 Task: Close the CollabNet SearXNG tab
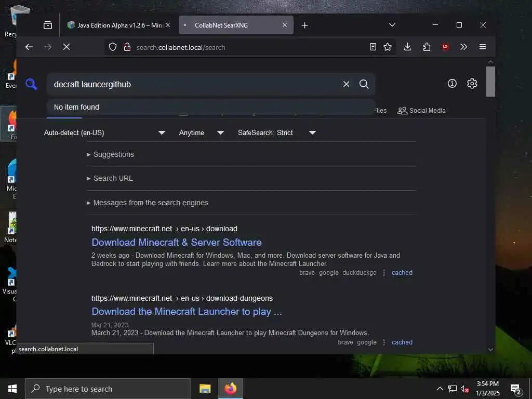285,25
